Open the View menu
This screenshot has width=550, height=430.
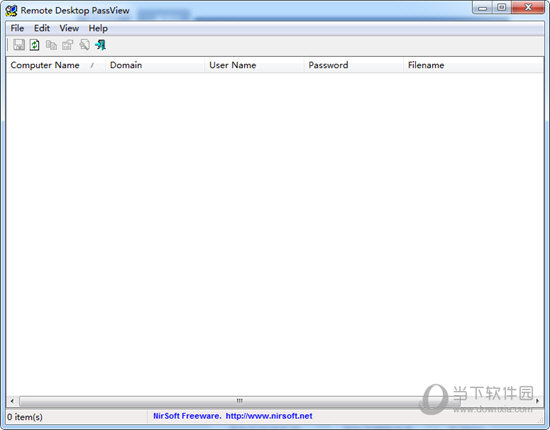point(69,28)
